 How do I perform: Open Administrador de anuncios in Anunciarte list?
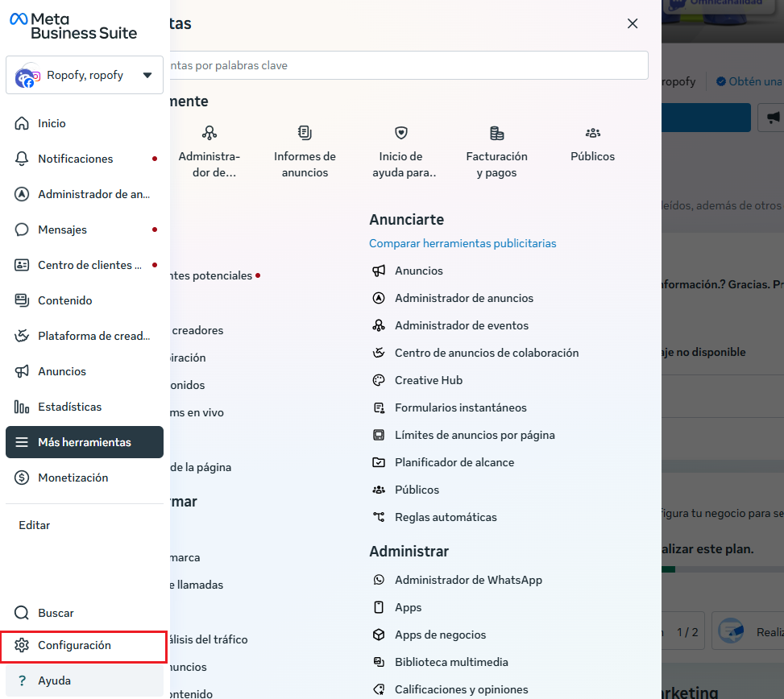click(453, 298)
